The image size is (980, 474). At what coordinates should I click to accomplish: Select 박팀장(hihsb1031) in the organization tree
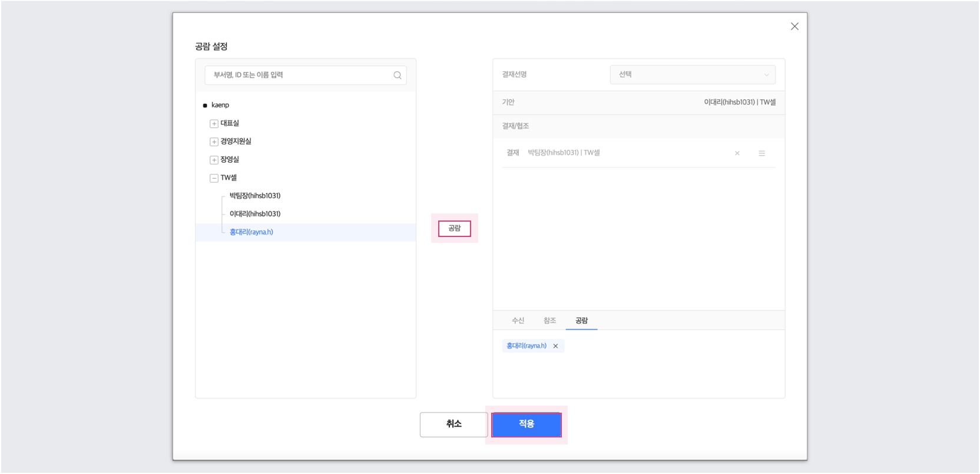[x=255, y=196]
